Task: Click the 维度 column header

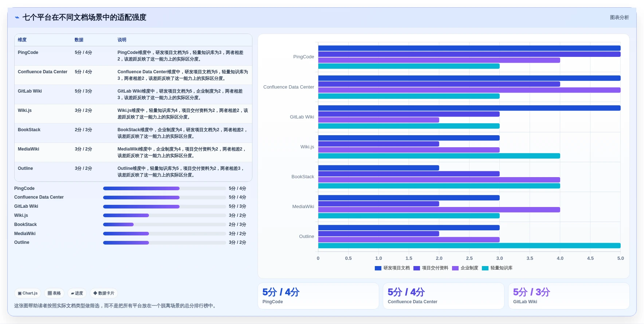Action: [x=22, y=40]
